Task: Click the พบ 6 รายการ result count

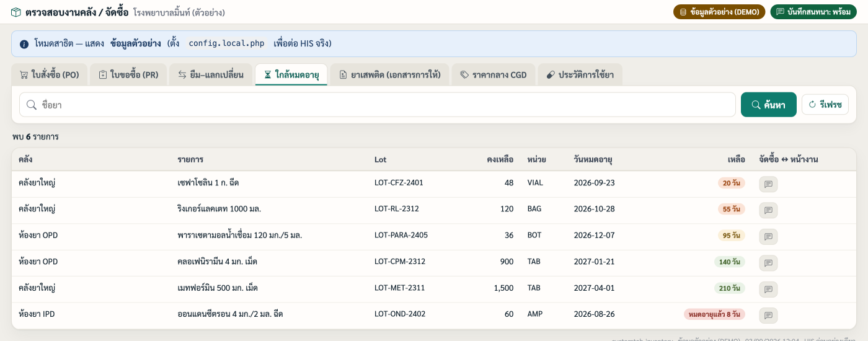Action: 35,136
